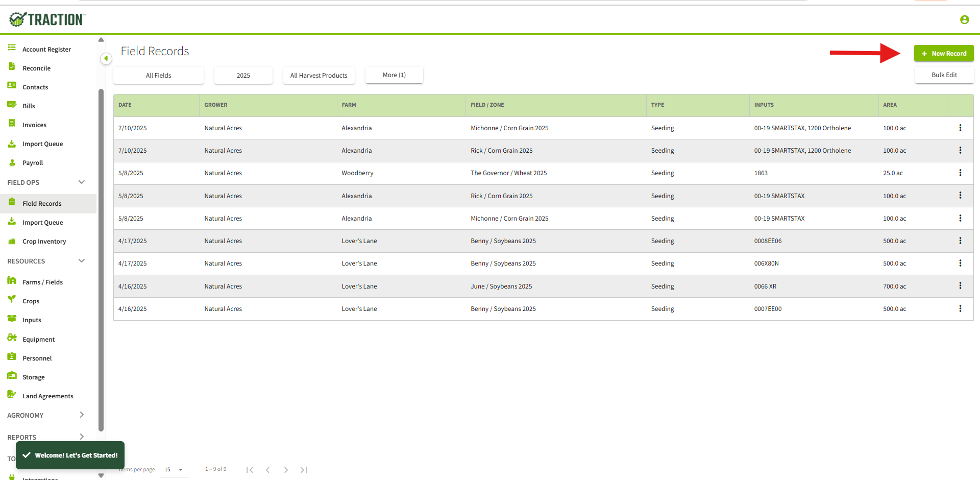
Task: Click the Farms / Fields barn icon
Action: click(12, 280)
